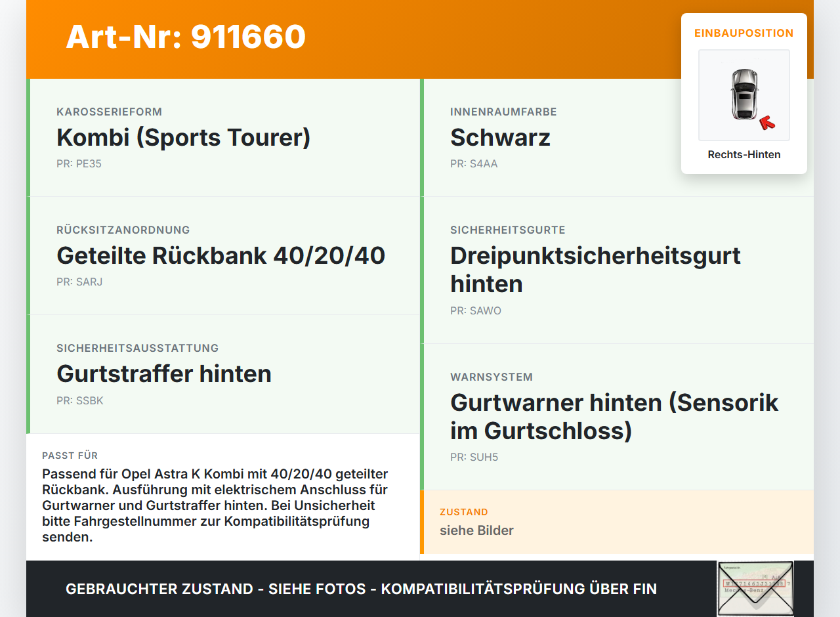Open the envelope document thumbnail
Viewport: 840px width, 617px height.
coord(755,589)
